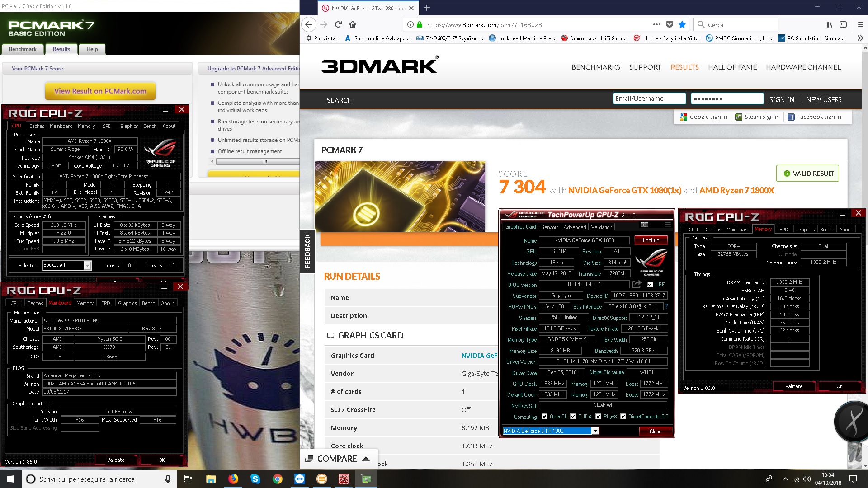This screenshot has width=868, height=488.
Task: Open the Firefox hamburger menu
Action: (860, 24)
